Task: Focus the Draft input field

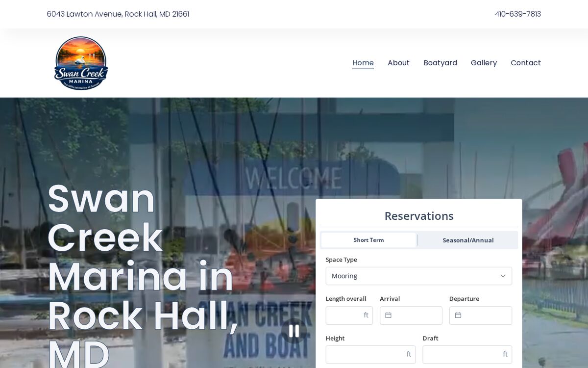Action: (467, 355)
